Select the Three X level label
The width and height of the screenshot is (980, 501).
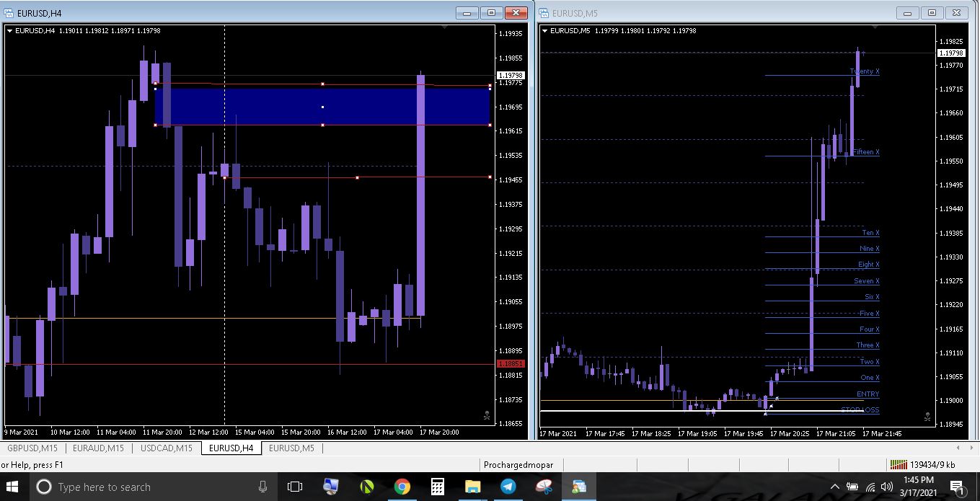(x=868, y=345)
